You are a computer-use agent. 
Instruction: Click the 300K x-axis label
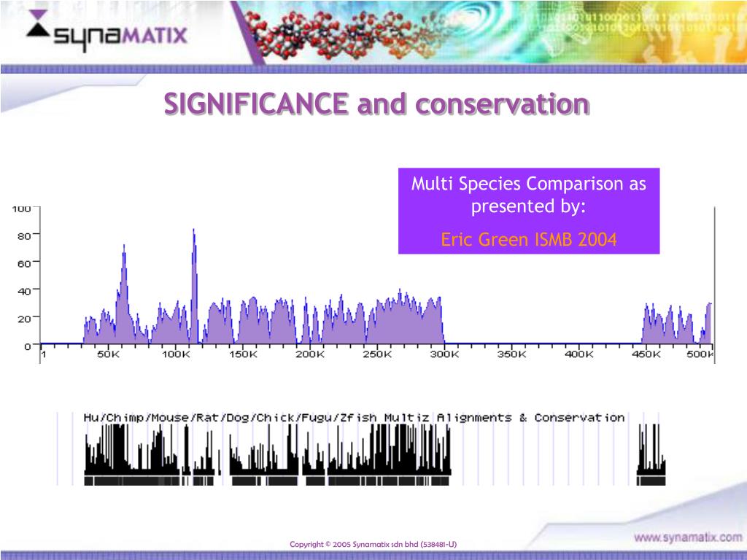[x=444, y=354]
